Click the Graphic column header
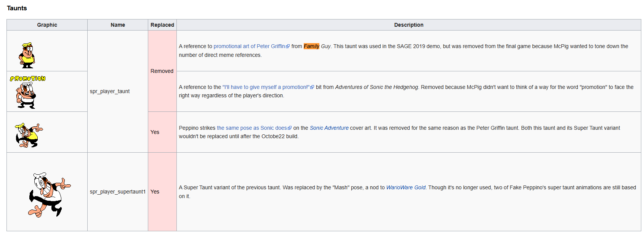The image size is (644, 237). click(x=47, y=25)
